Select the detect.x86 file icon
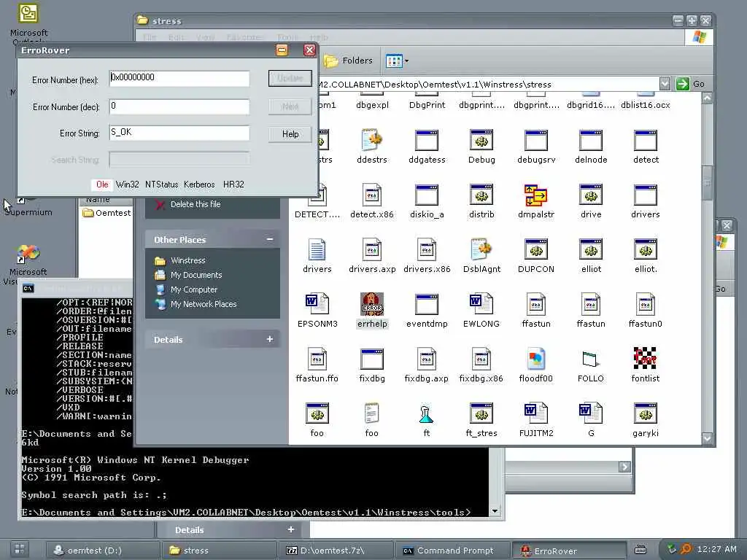 pos(372,195)
